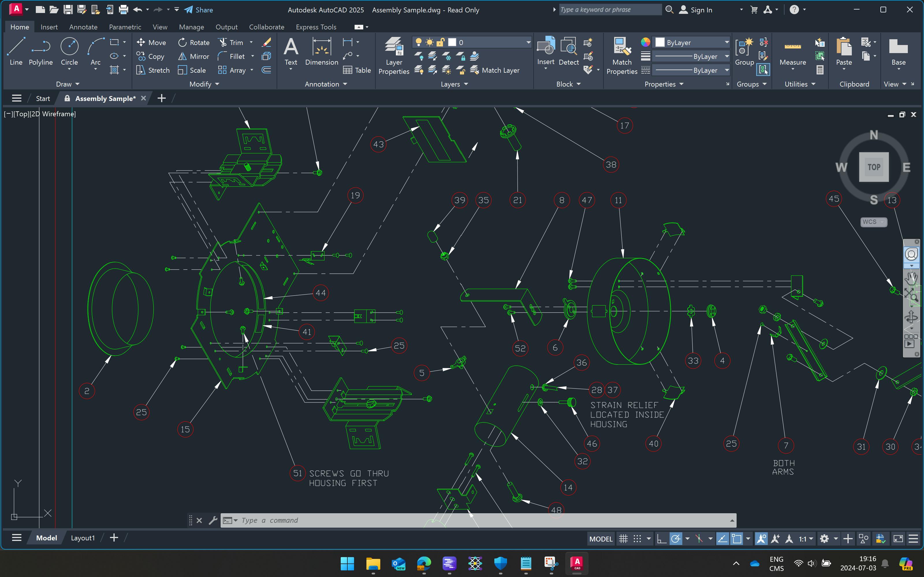Toggle the grid display in status bar
Screen dimensions: 924x577
coord(623,539)
